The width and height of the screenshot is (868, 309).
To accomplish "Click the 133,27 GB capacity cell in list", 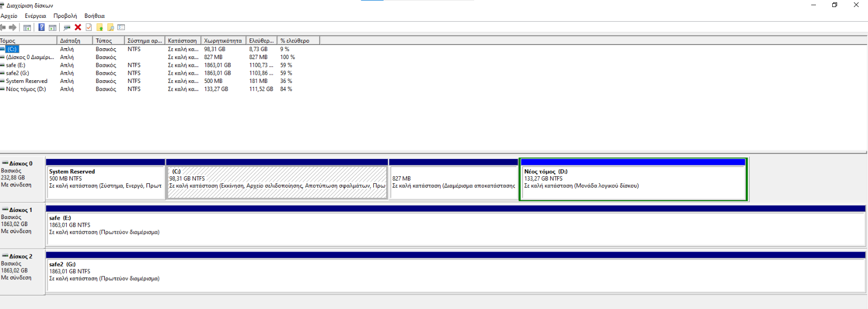I will pyautogui.click(x=216, y=89).
